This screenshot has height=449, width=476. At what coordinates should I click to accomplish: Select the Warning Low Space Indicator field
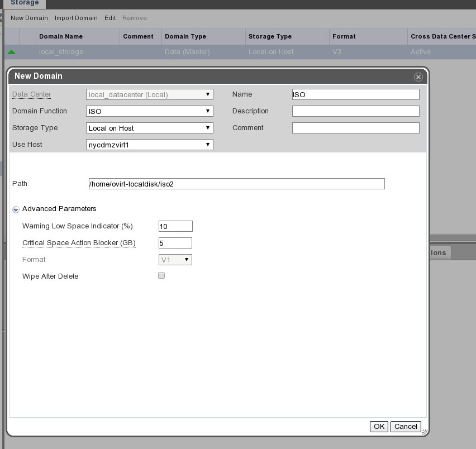(x=175, y=226)
